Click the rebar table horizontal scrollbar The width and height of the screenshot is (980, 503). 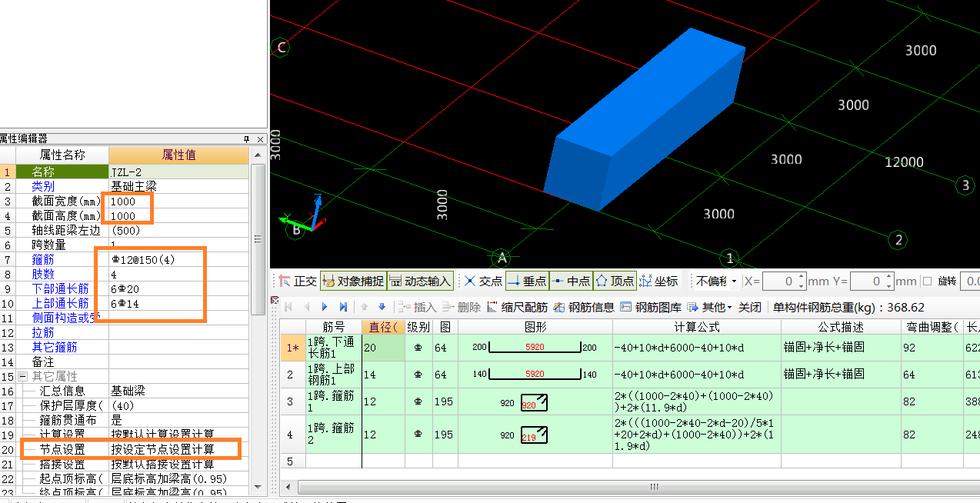pos(654,487)
